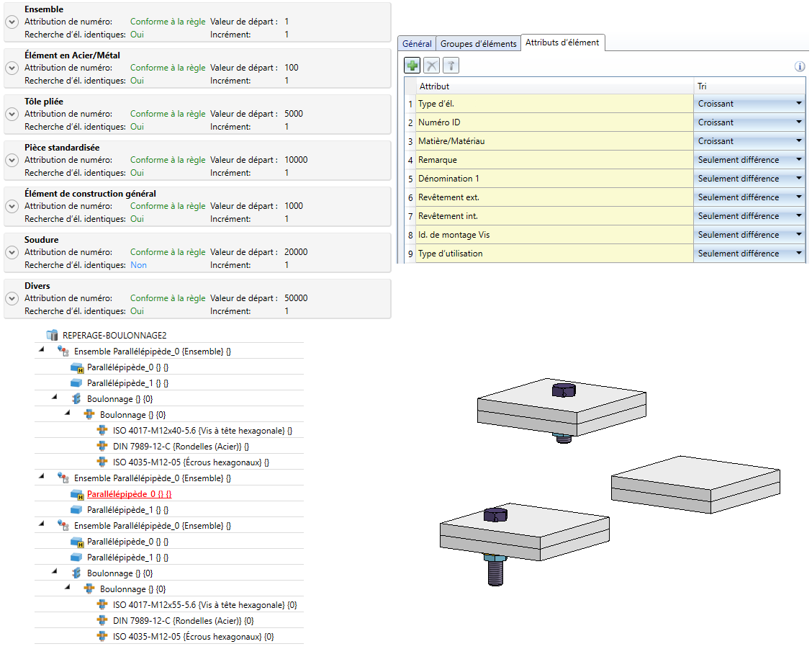Screen dimensions: 812x649
Task: Select the 'Dénomination 1' attribute cell
Action: tap(554, 179)
